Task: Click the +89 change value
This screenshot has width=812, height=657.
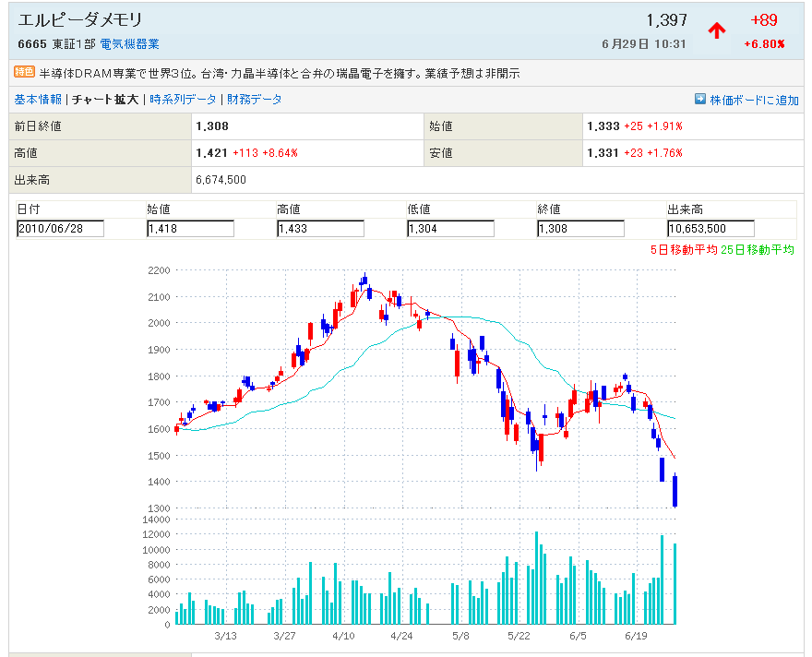Action: pyautogui.click(x=764, y=20)
